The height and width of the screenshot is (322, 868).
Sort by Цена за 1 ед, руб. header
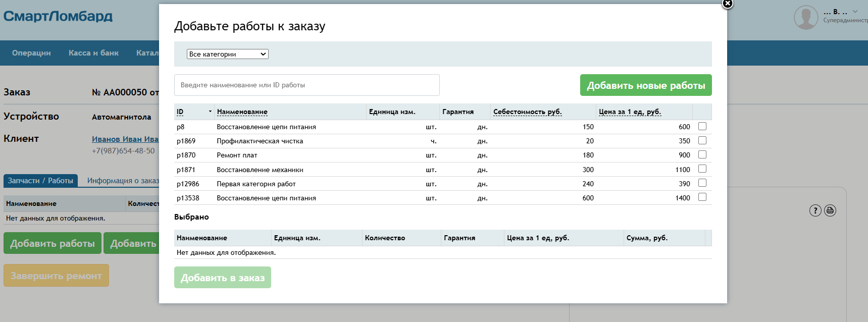[630, 112]
